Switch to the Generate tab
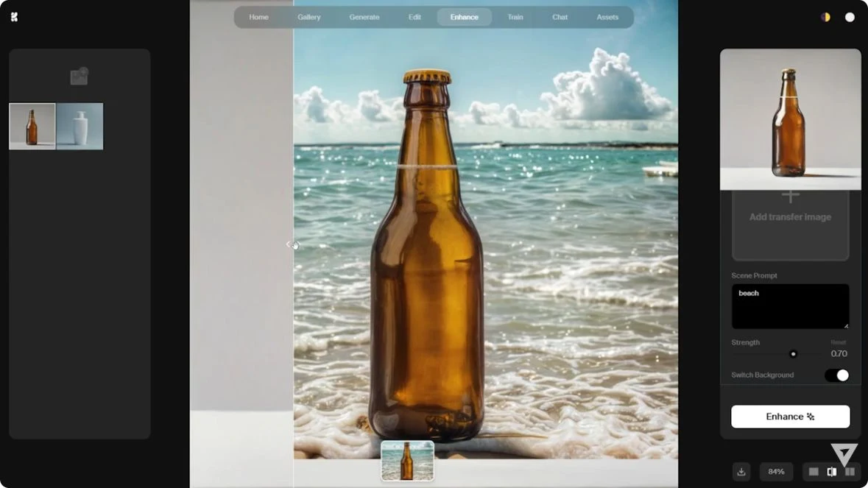The image size is (868, 488). [x=364, y=17]
